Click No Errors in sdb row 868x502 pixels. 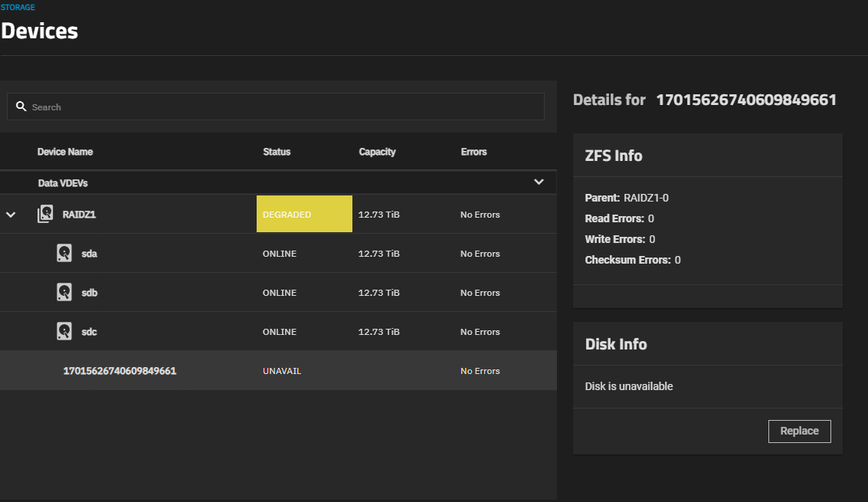480,293
